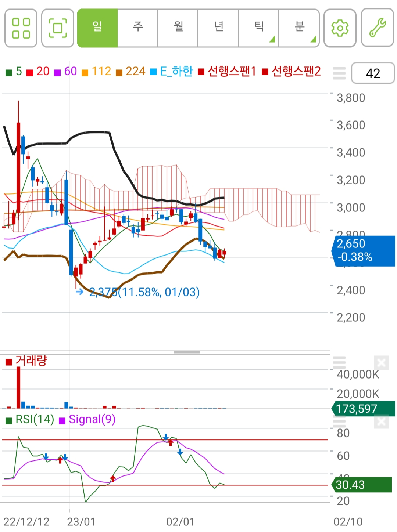This screenshot has height=532, width=397.
Task: Open the four-square grid layout icon
Action: click(21, 28)
